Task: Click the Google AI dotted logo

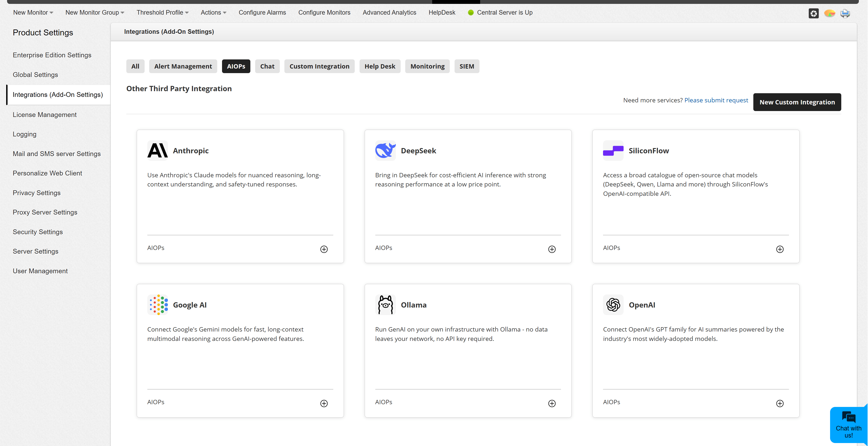Action: point(157,305)
